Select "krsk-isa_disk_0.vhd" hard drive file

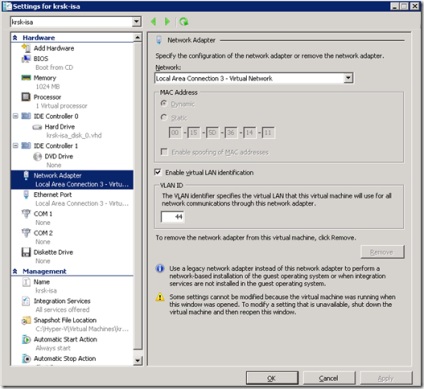click(x=74, y=135)
